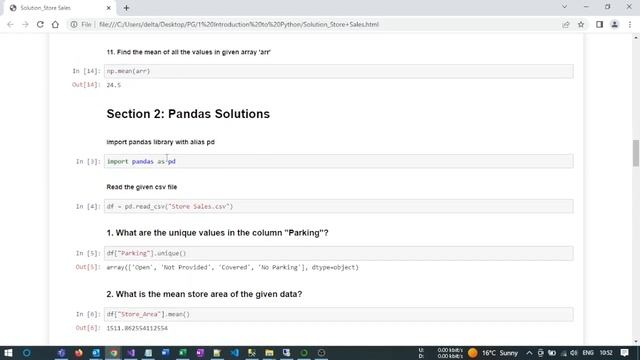Select the Solution_Store Sales tab
The height and width of the screenshot is (360, 640).
click(x=60, y=8)
